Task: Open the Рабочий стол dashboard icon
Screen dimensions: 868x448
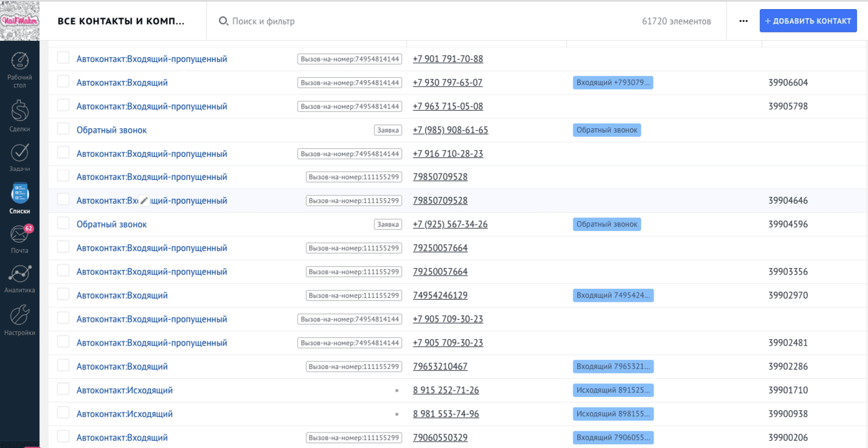Action: click(x=19, y=63)
